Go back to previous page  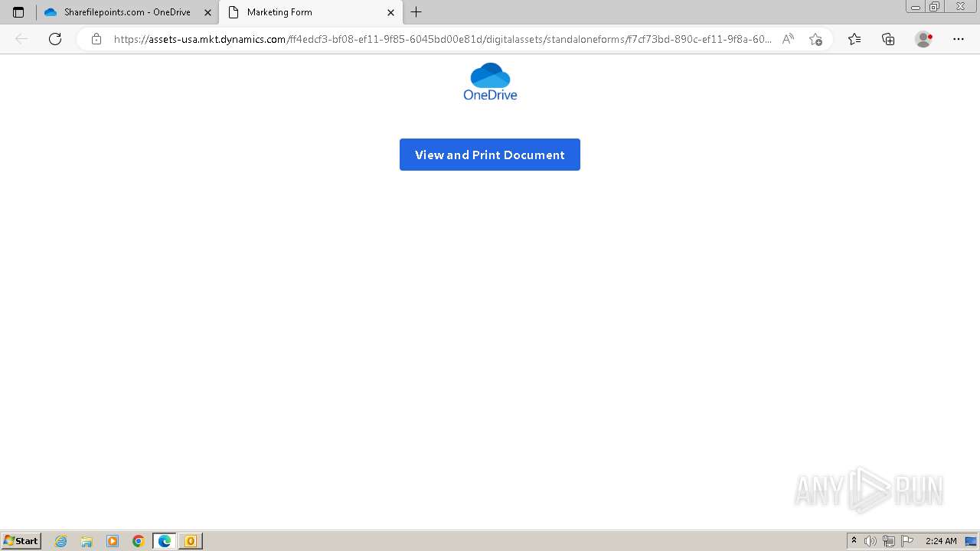point(21,39)
